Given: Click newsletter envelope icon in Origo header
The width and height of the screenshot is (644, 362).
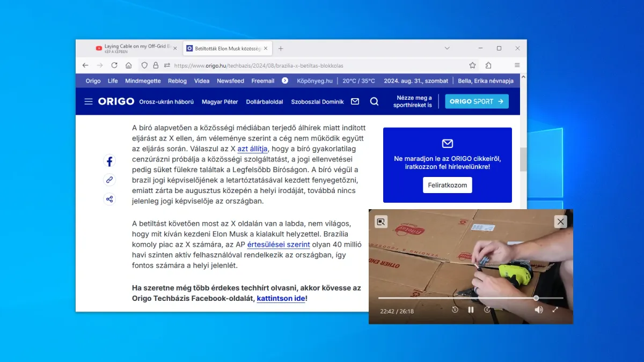Looking at the screenshot, I should point(355,101).
